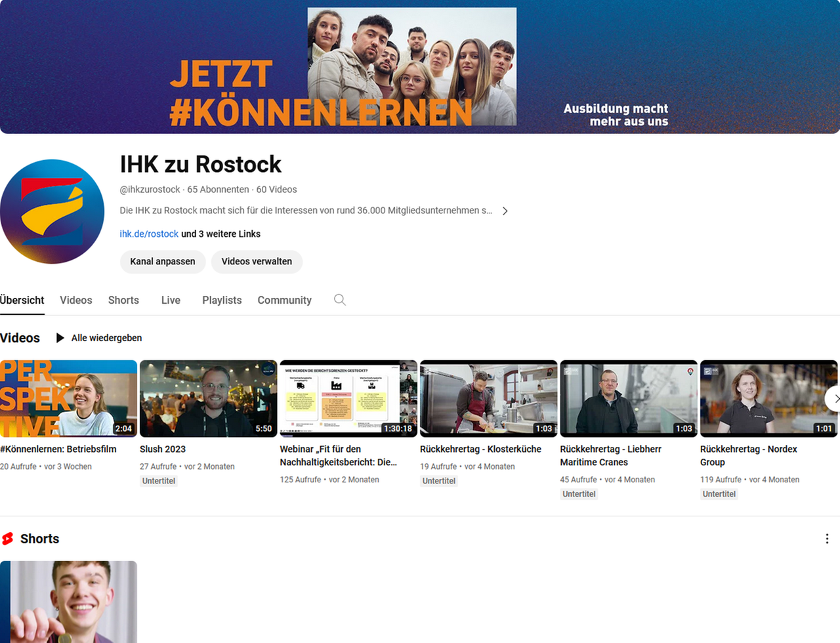This screenshot has height=643, width=840.
Task: Open the ihk.de/rostock link
Action: point(149,234)
